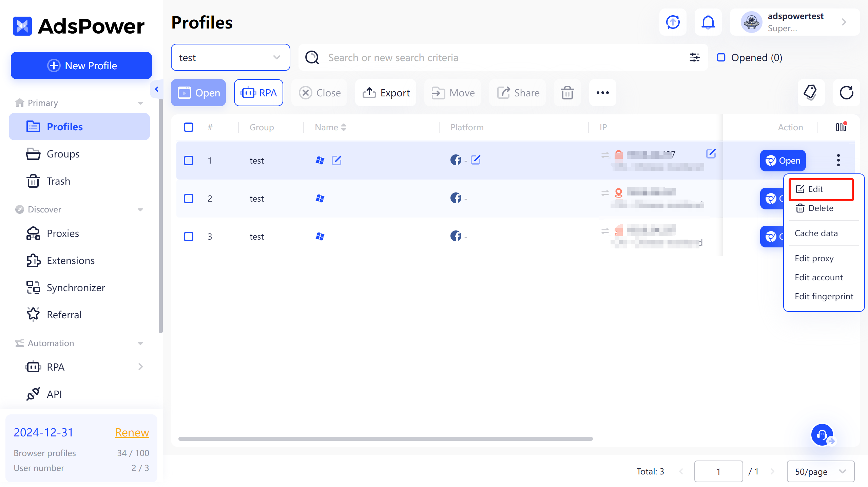Viewport: 868px width, 487px height.
Task: Check the row 2 profile checkbox
Action: [189, 198]
